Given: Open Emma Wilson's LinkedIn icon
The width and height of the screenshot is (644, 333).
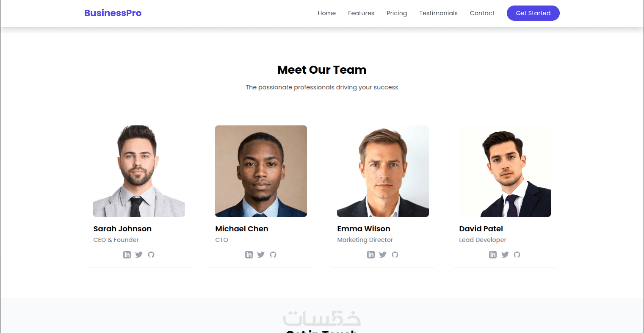Looking at the screenshot, I should 371,255.
